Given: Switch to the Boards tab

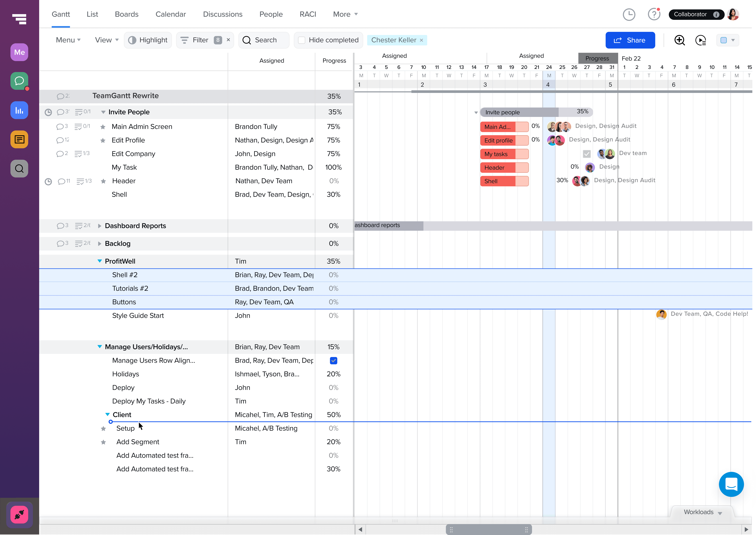Looking at the screenshot, I should [x=127, y=14].
